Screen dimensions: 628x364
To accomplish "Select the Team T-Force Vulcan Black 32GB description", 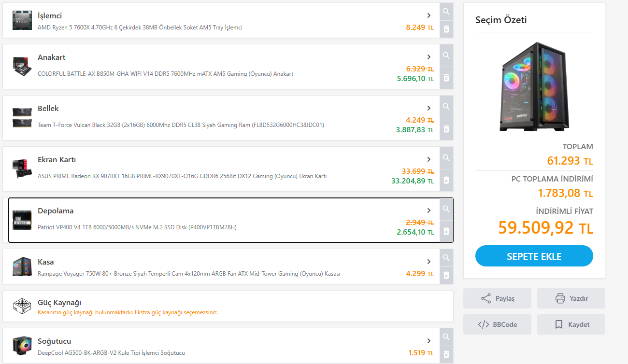I will click(181, 125).
